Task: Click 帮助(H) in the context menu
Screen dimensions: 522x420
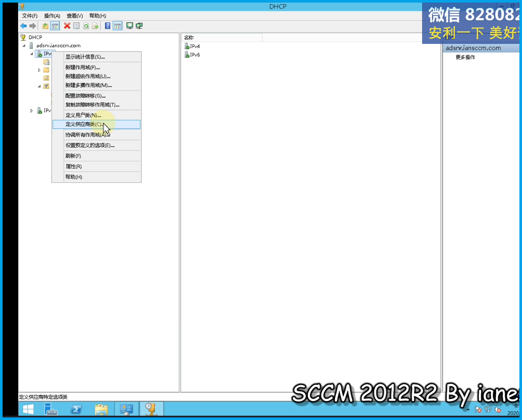Action: tap(96, 177)
